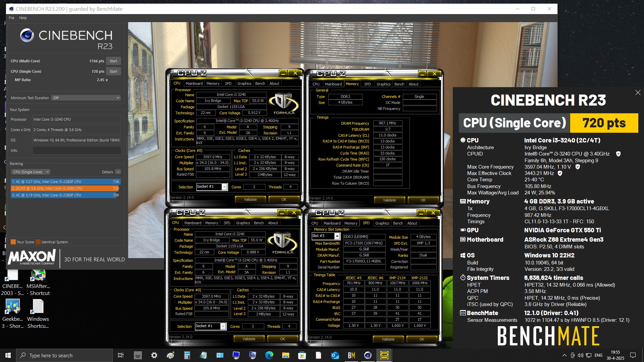The height and width of the screenshot is (362, 644).
Task: Show hidden system tray icons
Action: 564,355
